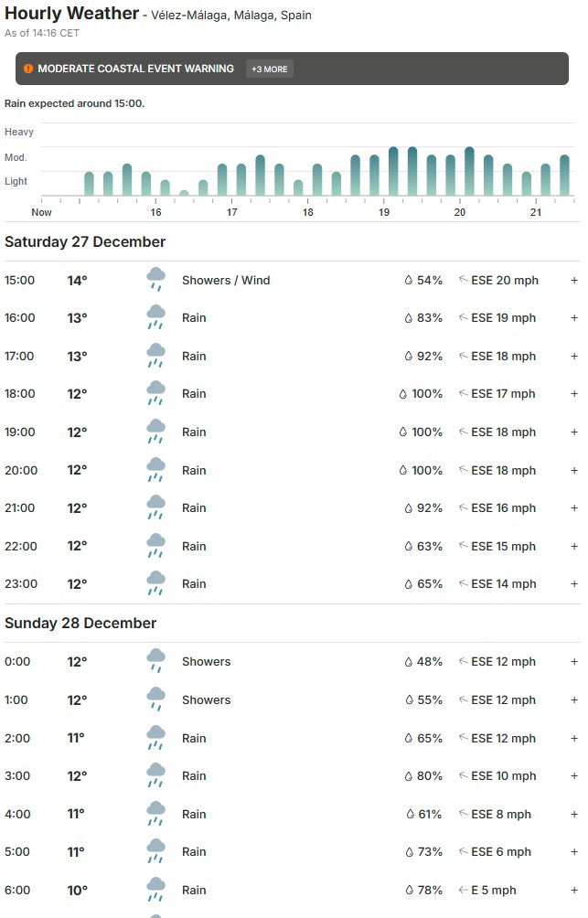Open the 2:00 Sunday forecast details
The height and width of the screenshot is (918, 588).
[x=574, y=739]
